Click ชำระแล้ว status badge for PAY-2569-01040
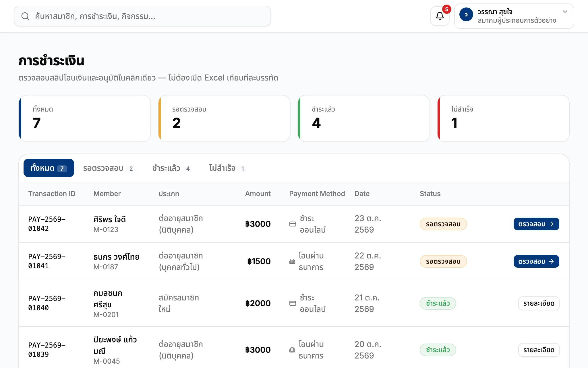 [438, 303]
